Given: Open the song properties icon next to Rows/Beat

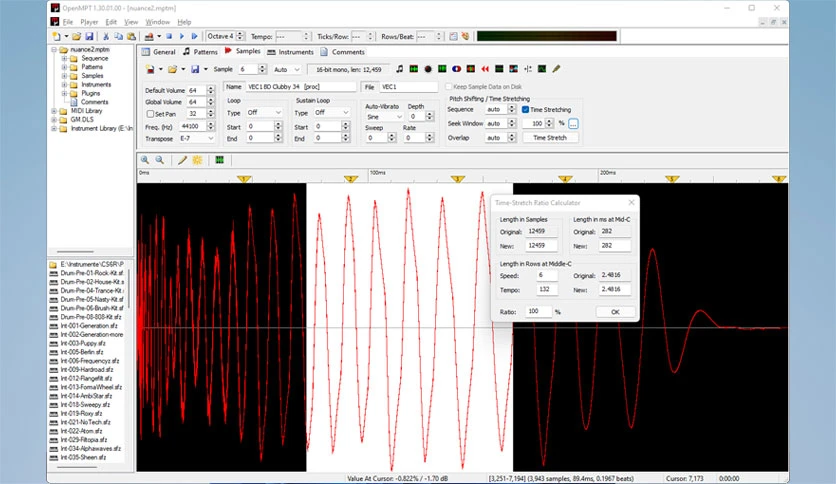Looking at the screenshot, I should (453, 36).
